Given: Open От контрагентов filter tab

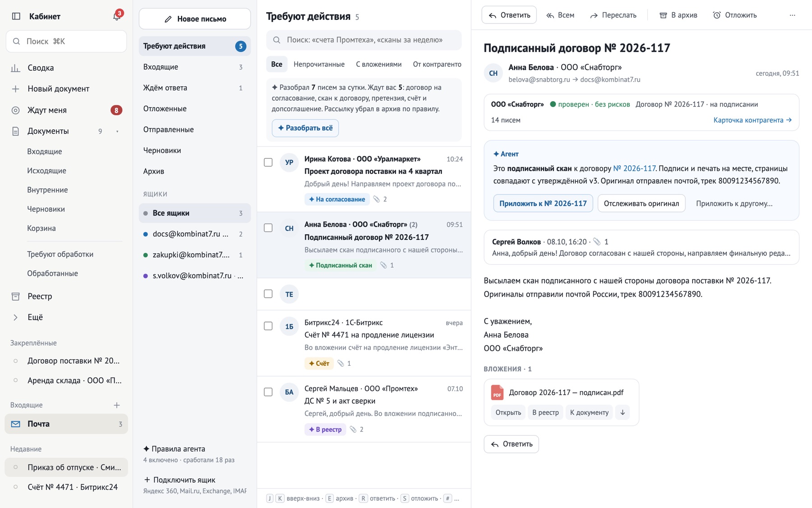Looking at the screenshot, I should click(x=437, y=64).
